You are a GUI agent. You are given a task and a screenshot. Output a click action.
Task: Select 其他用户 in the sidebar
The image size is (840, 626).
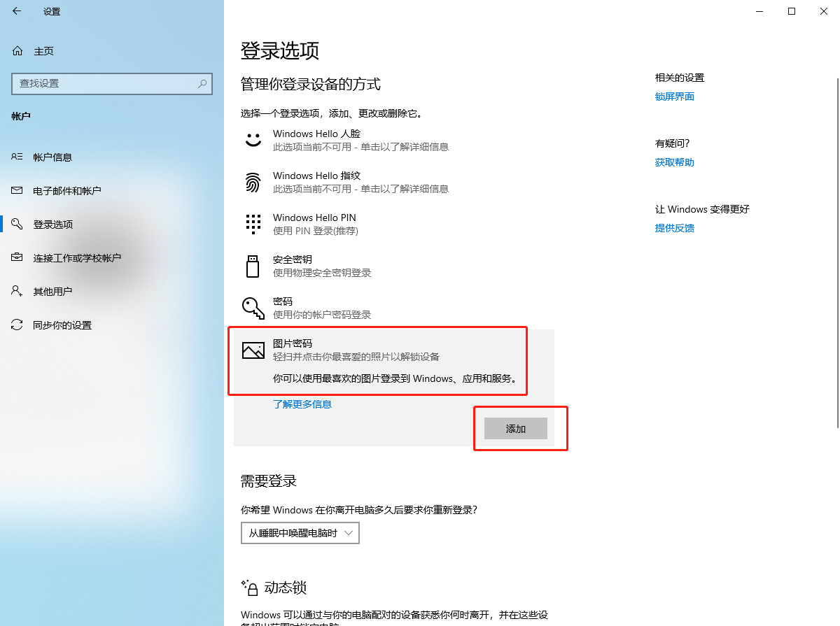pyautogui.click(x=52, y=291)
